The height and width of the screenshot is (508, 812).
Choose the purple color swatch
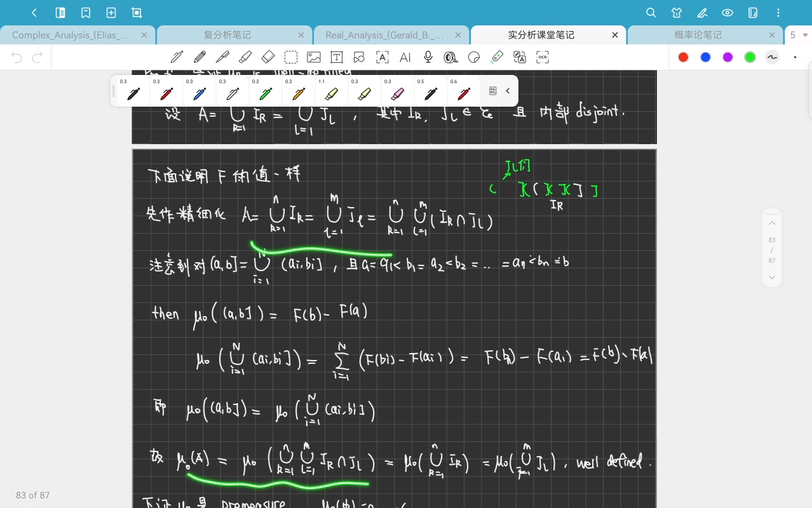[728, 57]
